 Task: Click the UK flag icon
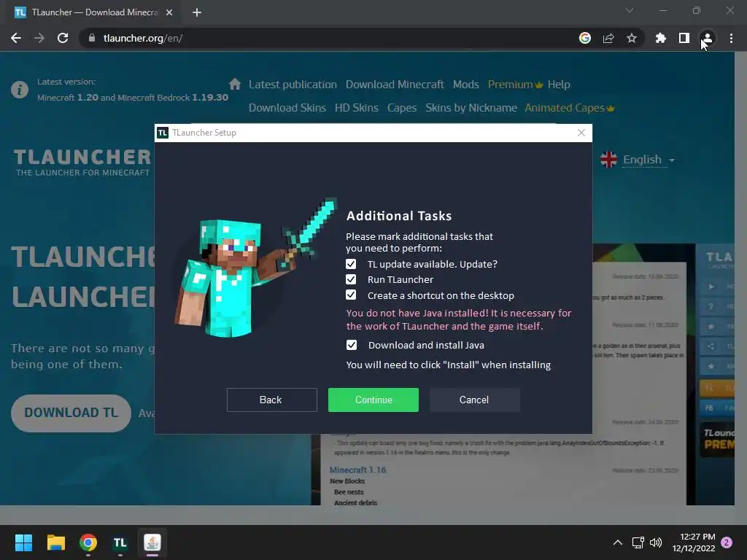608,160
